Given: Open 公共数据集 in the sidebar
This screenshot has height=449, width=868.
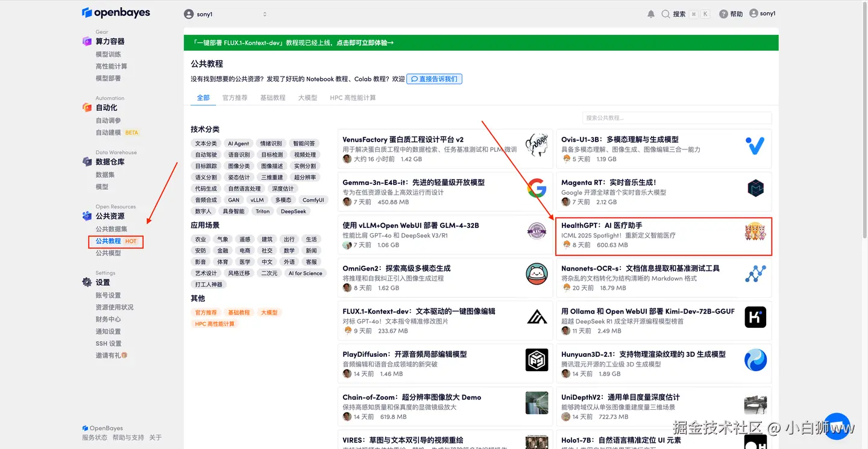Looking at the screenshot, I should click(x=112, y=229).
